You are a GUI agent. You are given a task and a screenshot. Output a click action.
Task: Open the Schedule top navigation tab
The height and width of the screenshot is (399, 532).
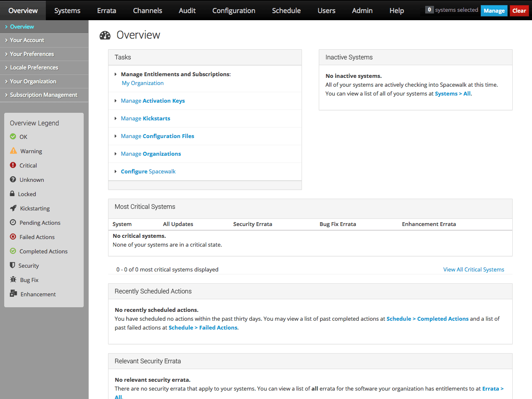[286, 11]
